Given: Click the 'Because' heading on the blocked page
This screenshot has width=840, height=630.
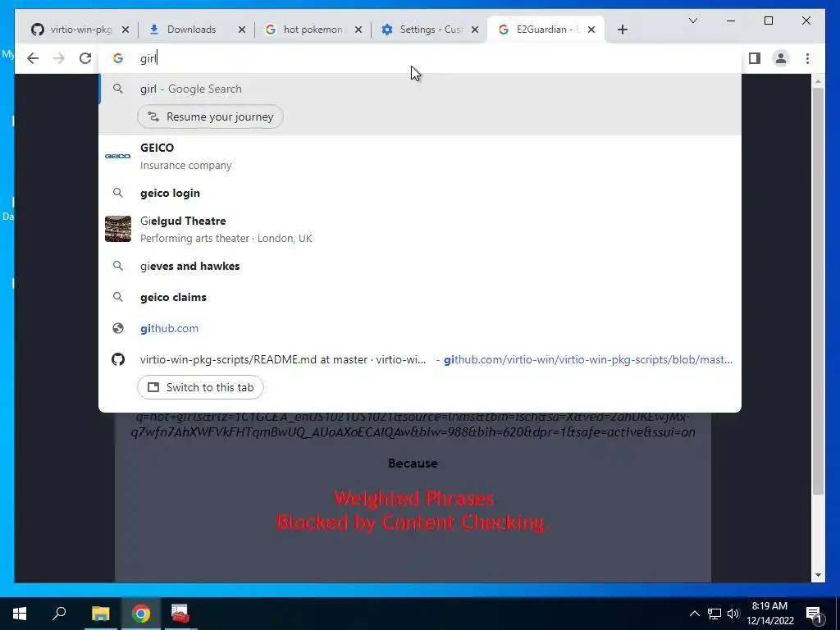Looking at the screenshot, I should coord(413,463).
